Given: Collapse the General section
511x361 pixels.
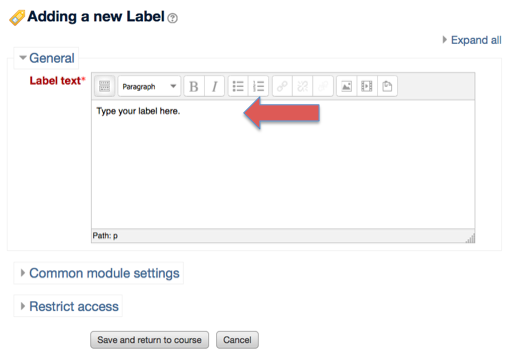Looking at the screenshot, I should tap(47, 58).
